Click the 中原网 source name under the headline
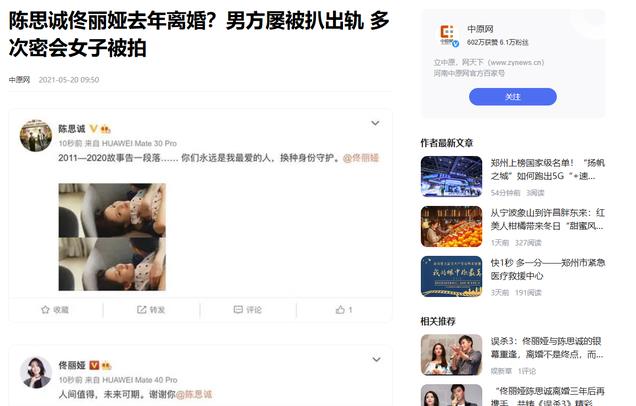The height and width of the screenshot is (406, 636). (19, 80)
